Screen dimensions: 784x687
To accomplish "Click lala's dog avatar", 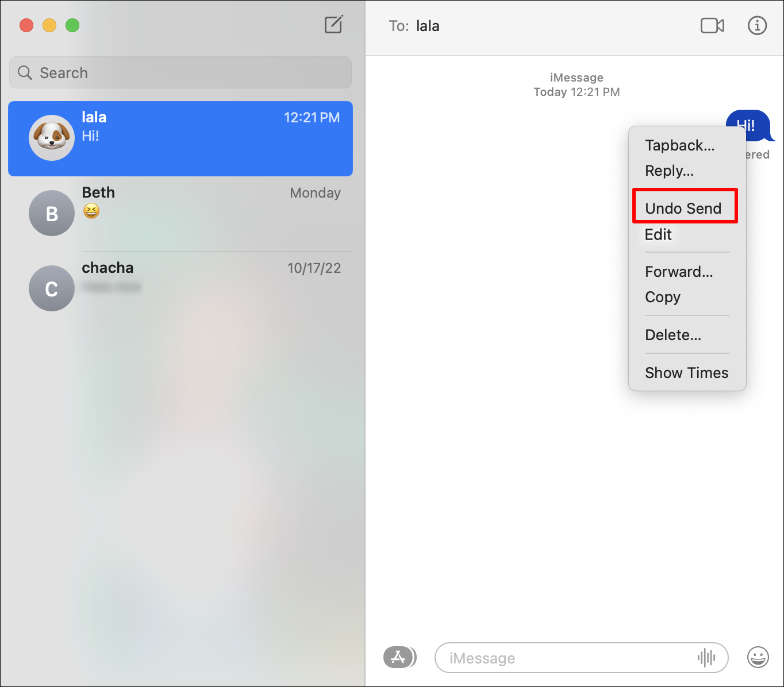I will coord(52,138).
